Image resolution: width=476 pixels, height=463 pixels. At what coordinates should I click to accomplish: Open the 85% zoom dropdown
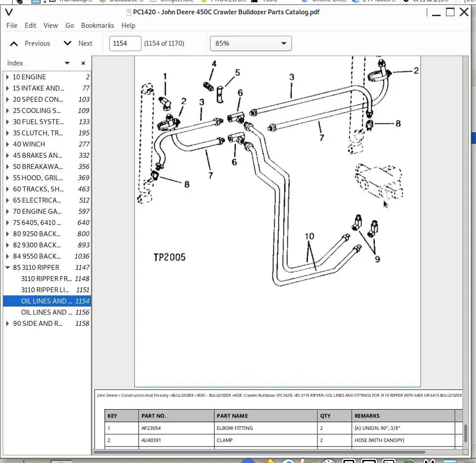[251, 43]
